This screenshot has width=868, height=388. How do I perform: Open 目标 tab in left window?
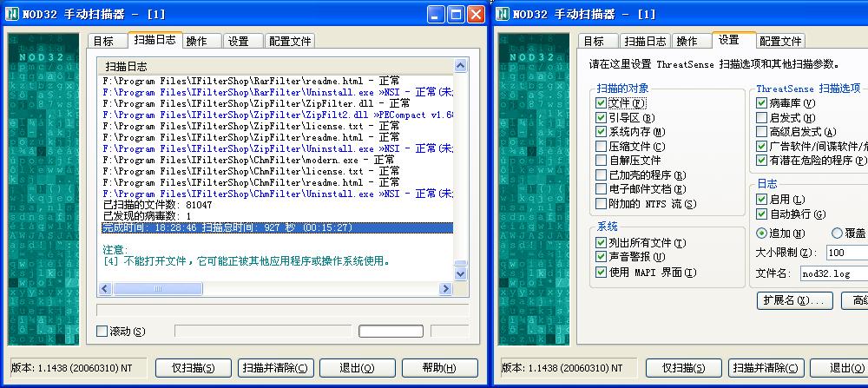pos(108,41)
